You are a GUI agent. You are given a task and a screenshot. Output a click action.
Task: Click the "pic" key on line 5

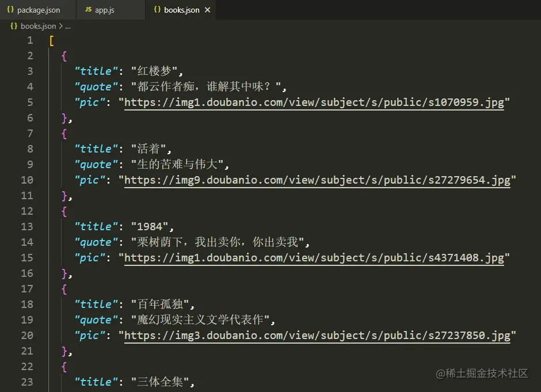90,102
